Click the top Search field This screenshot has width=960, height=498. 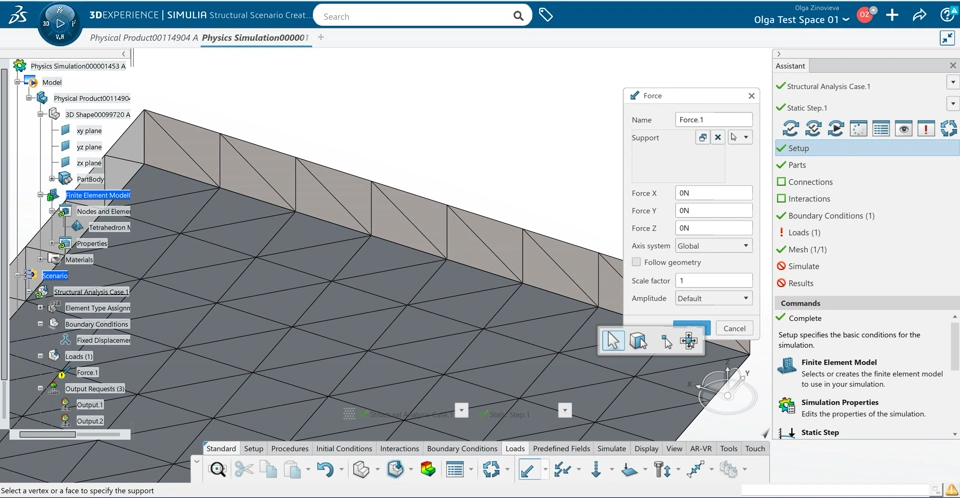point(416,16)
